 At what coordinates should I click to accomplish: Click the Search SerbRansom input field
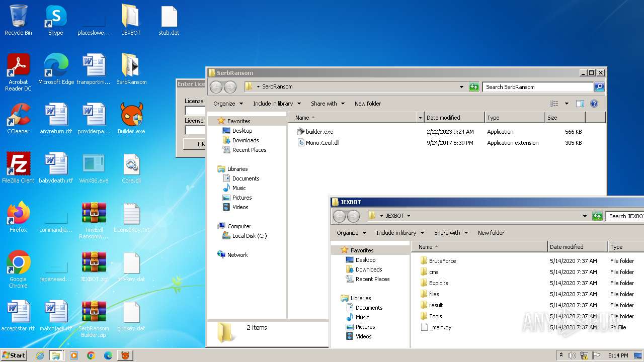coord(538,87)
